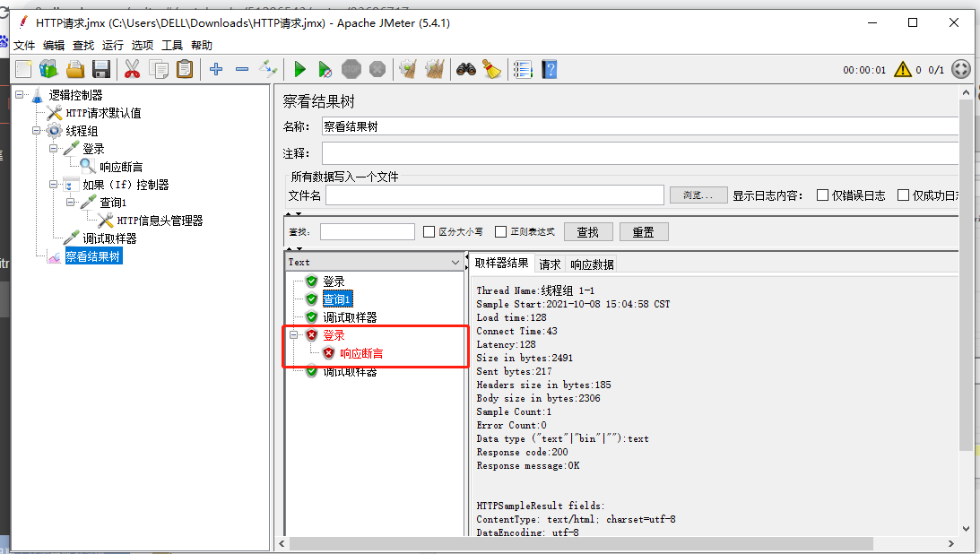Tick the 仅错误日志 checkbox
Viewport: 980px width, 554px height.
pyautogui.click(x=822, y=195)
